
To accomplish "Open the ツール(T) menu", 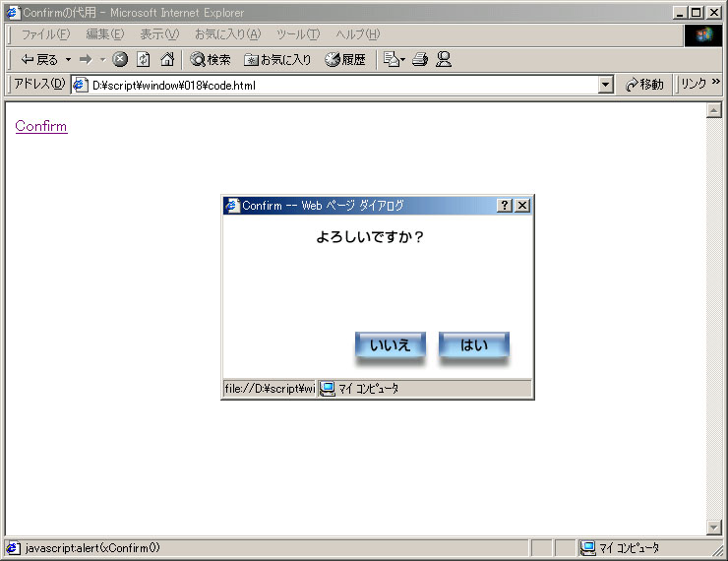I will (x=298, y=34).
